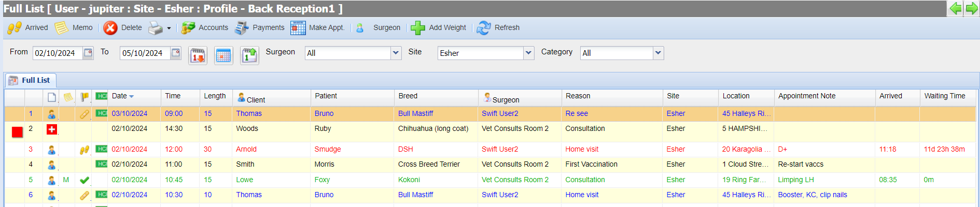Navigate back with the green left arrow

[x=955, y=8]
